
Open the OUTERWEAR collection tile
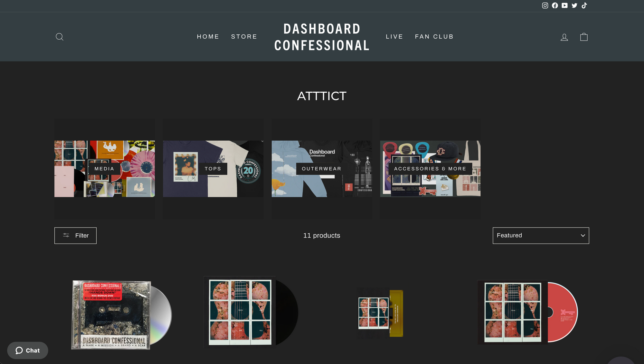321,169
